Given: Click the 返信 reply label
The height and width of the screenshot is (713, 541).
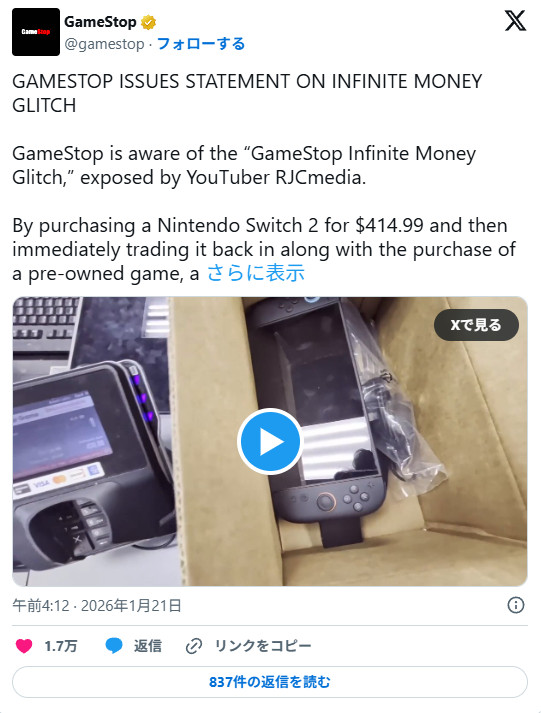Looking at the screenshot, I should point(148,646).
